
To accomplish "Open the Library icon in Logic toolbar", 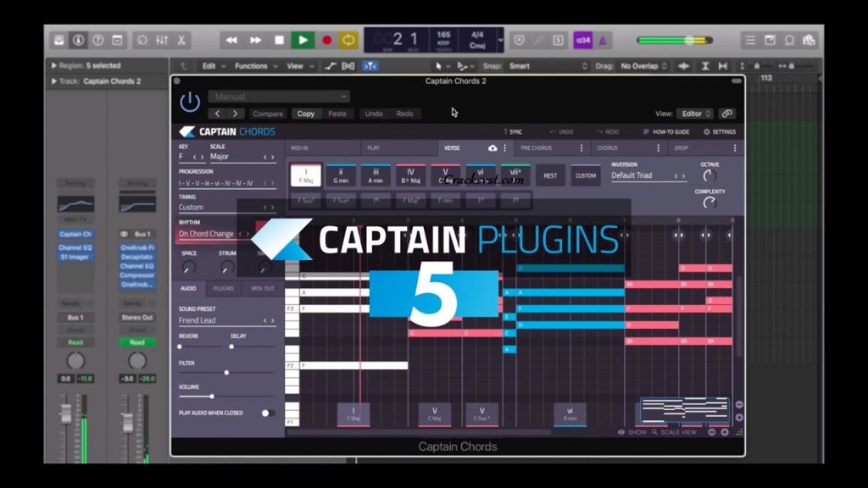I will pyautogui.click(x=58, y=40).
